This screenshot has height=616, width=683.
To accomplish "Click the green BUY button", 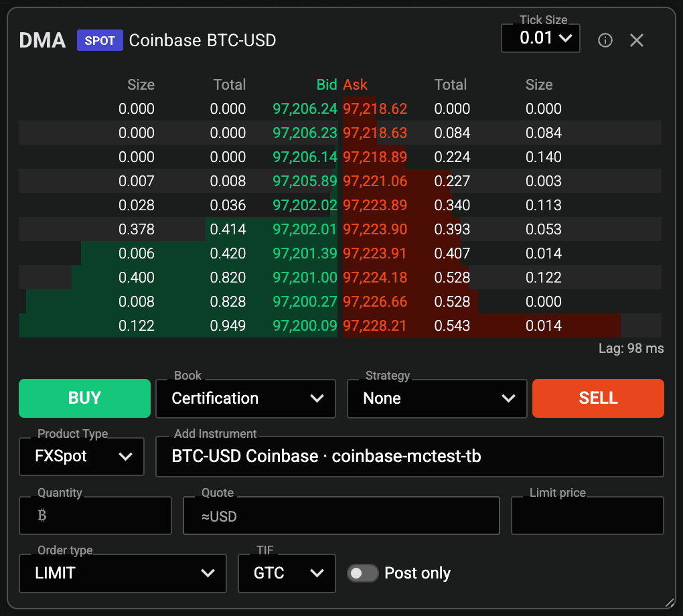I will click(84, 398).
